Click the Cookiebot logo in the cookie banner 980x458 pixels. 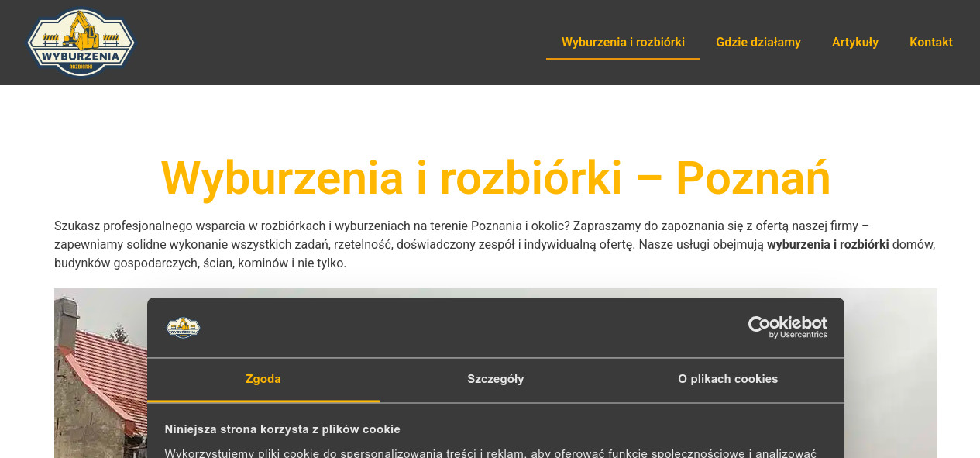coord(788,323)
